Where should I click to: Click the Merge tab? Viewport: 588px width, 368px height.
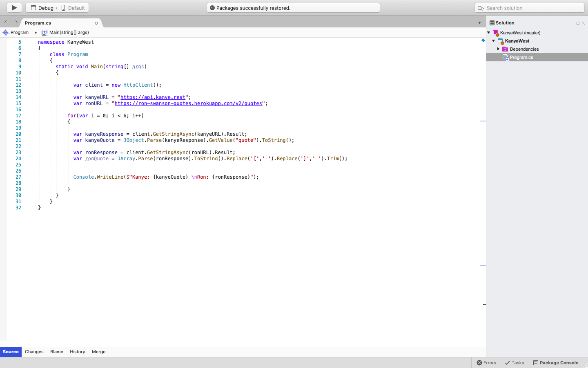(x=98, y=352)
